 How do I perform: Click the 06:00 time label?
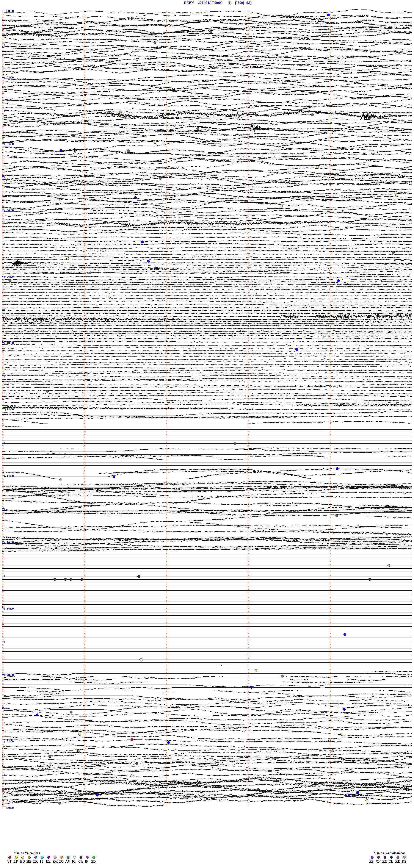coord(10,210)
